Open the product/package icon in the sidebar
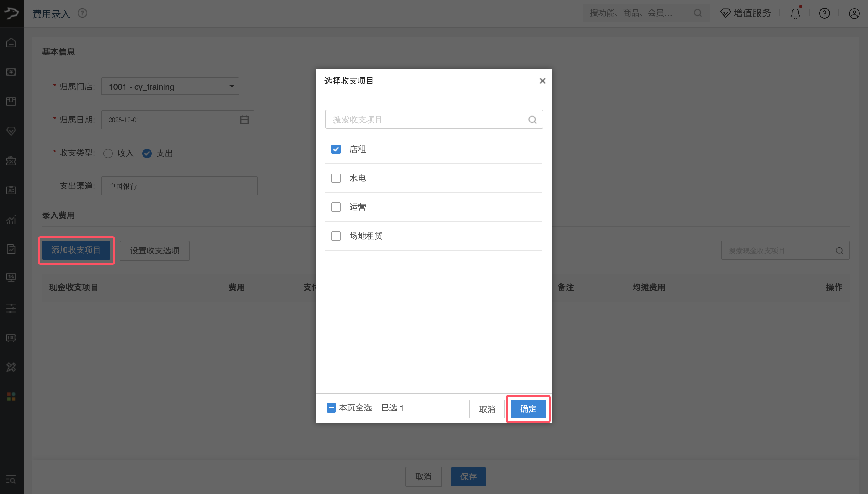The height and width of the screenshot is (494, 868). click(x=11, y=101)
